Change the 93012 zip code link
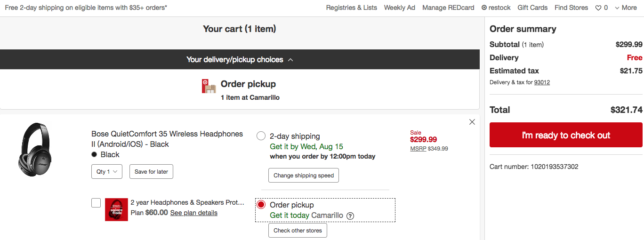The image size is (644, 240). pos(542,82)
